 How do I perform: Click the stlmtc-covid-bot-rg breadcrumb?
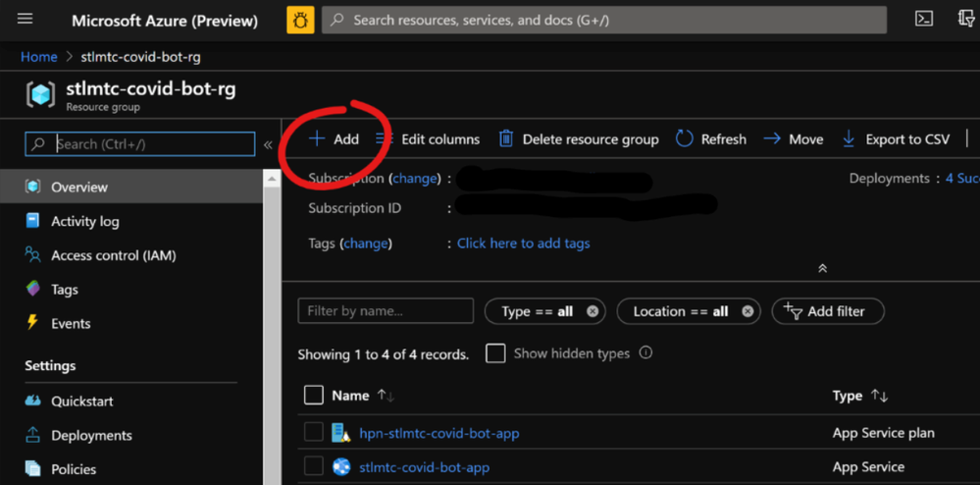point(140,57)
